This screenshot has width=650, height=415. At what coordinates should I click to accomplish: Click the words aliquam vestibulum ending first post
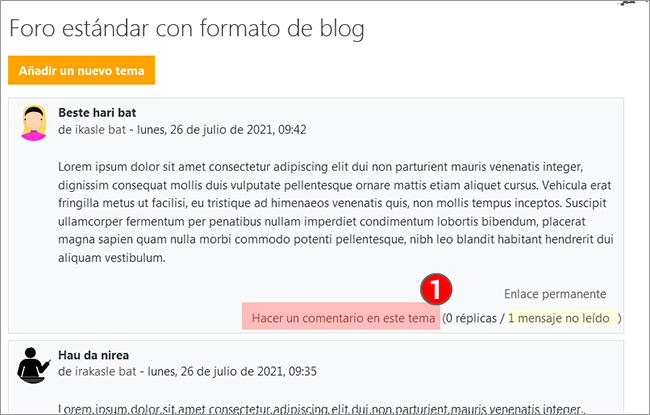point(111,257)
